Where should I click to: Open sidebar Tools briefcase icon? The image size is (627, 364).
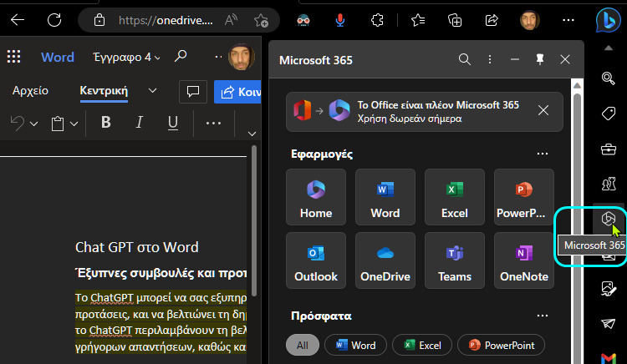(609, 149)
